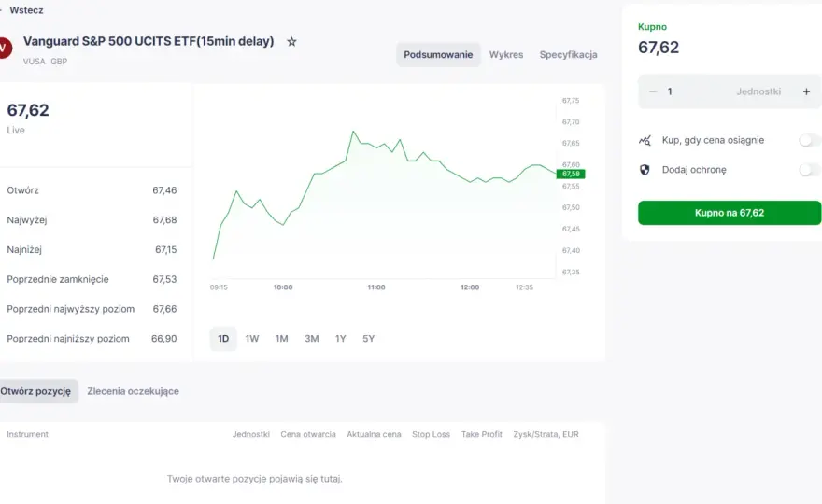The width and height of the screenshot is (822, 504).
Task: Click the 'Otwórz' value 67,46
Action: 164,190
